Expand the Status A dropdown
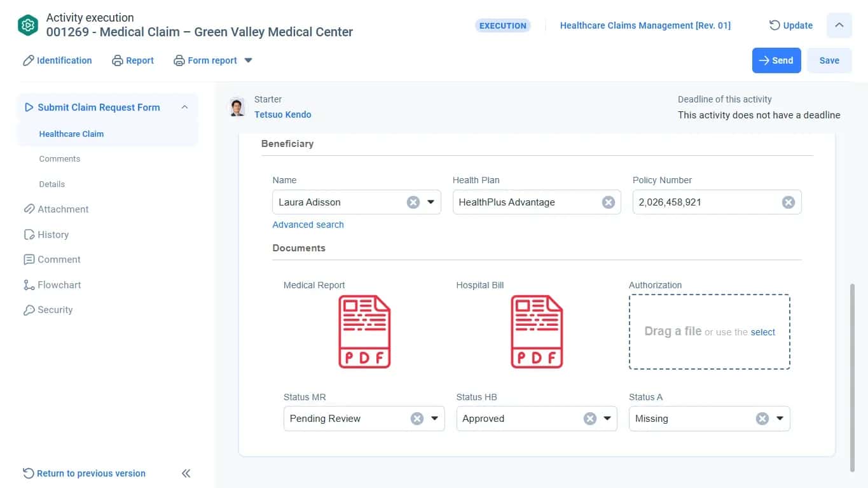The height and width of the screenshot is (488, 868). coord(780,419)
